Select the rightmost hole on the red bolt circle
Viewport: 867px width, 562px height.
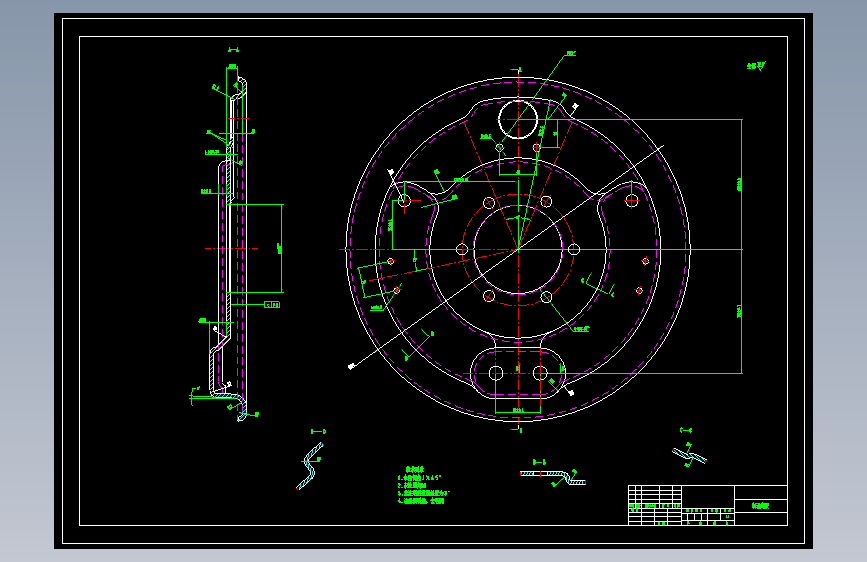[x=574, y=249]
